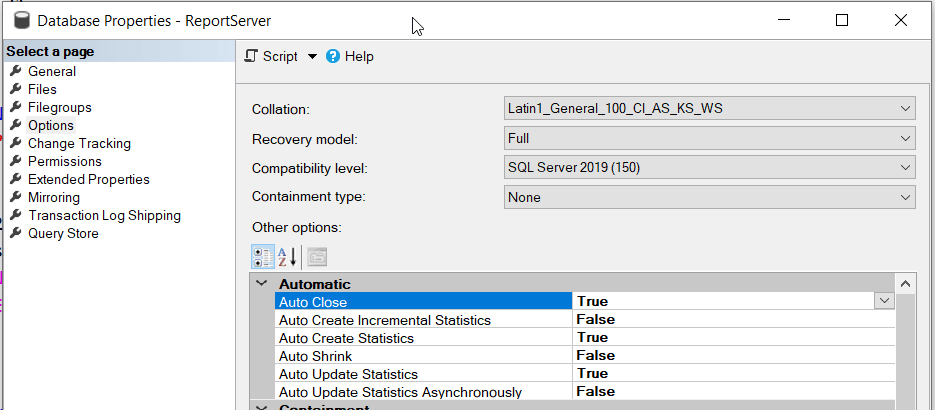Collapse the Automatic category
Image resolution: width=935 pixels, height=410 pixels.
coord(261,284)
